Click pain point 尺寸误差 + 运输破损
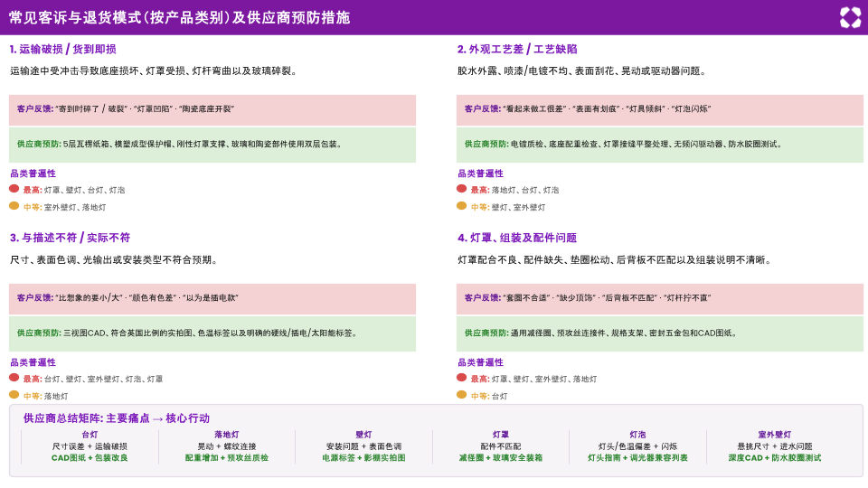Image resolution: width=868 pixels, height=488 pixels. (90, 446)
